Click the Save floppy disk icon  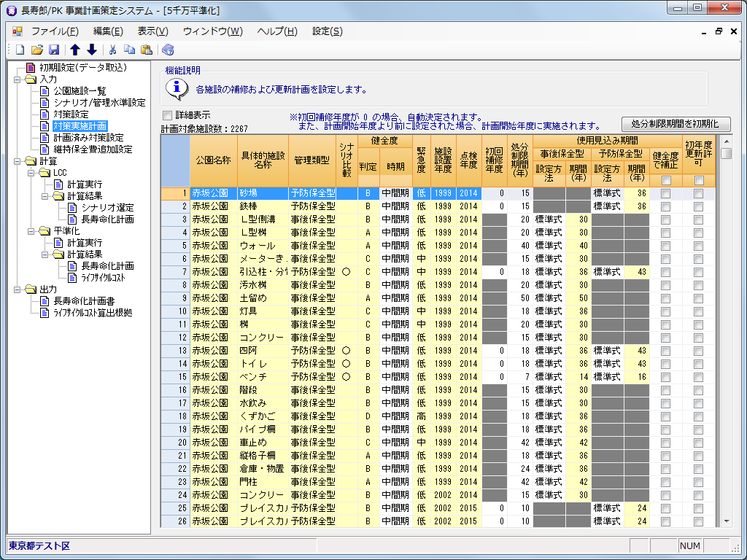click(54, 50)
